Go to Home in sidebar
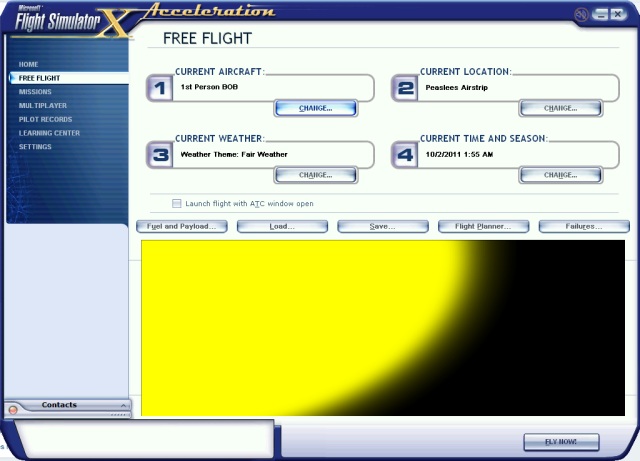Screen dimensions: 640x461 28,65
